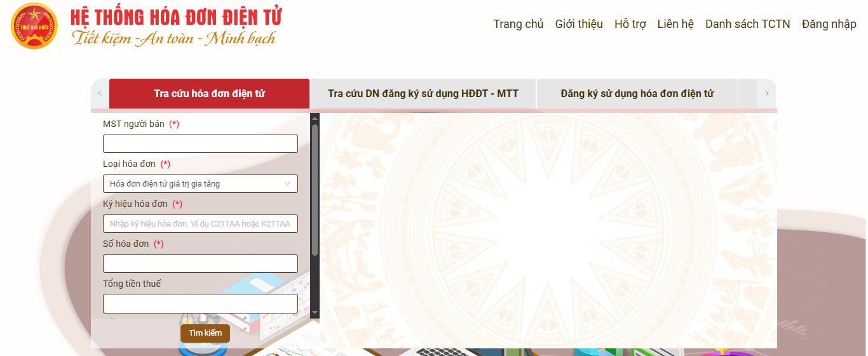Screen dimensions: 868x356
Task: Switch to Tra cứu hóa đơn điện tử tab
Action: pos(209,93)
